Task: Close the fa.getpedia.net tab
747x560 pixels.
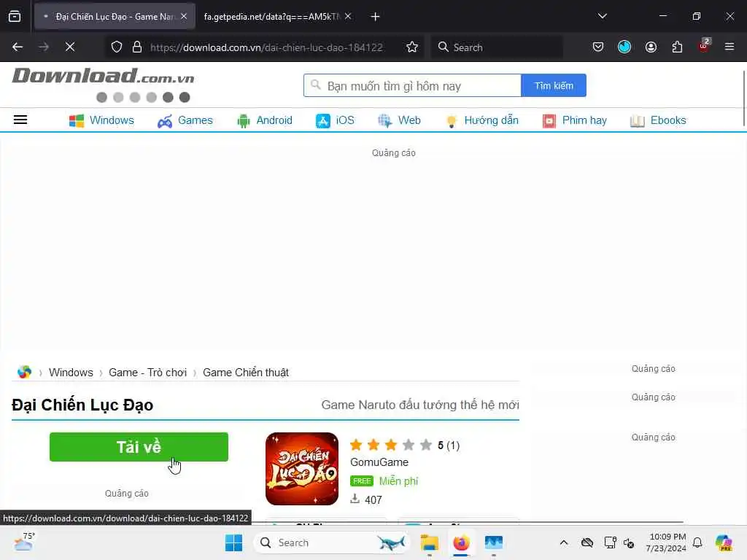Action: click(348, 17)
